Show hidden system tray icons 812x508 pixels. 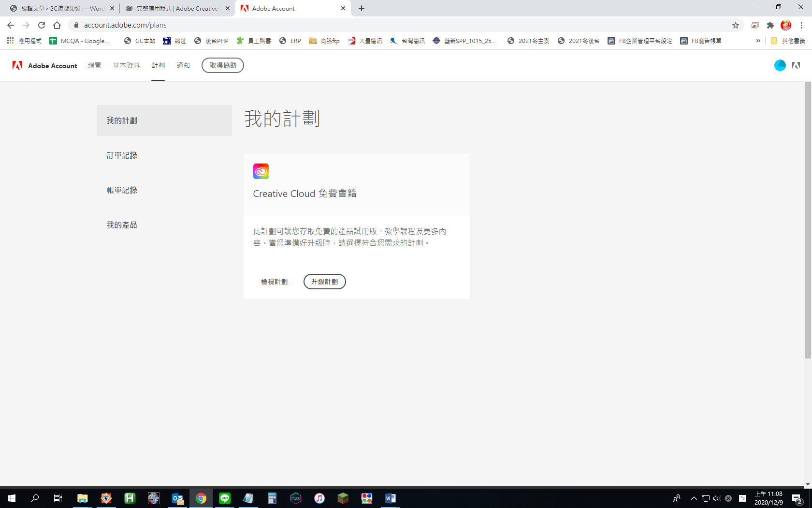point(694,498)
